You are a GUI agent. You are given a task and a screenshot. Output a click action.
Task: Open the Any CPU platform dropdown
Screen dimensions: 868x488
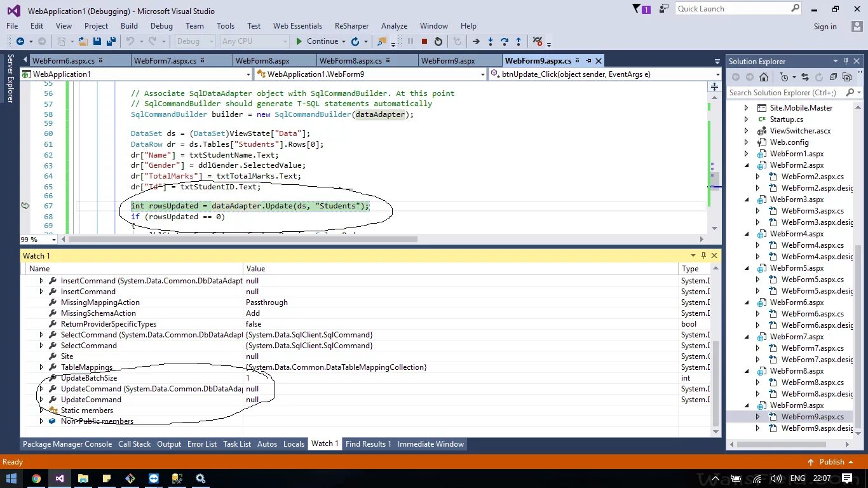tap(254, 41)
